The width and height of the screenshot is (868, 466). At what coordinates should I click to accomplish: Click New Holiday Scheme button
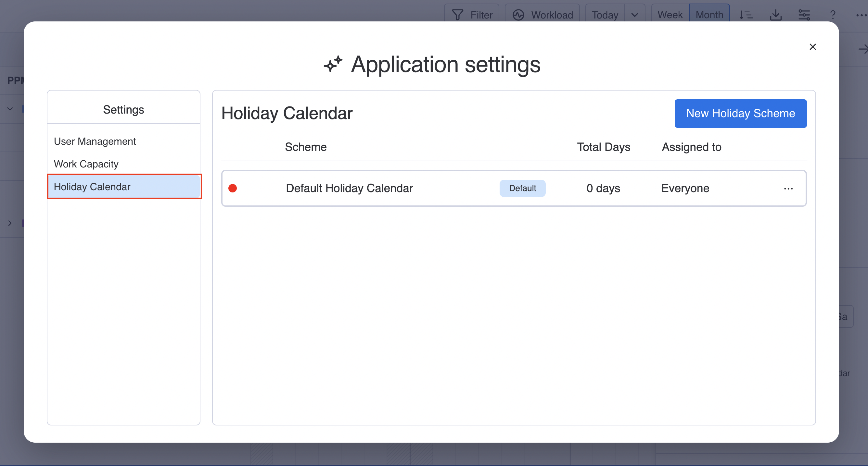coord(740,114)
